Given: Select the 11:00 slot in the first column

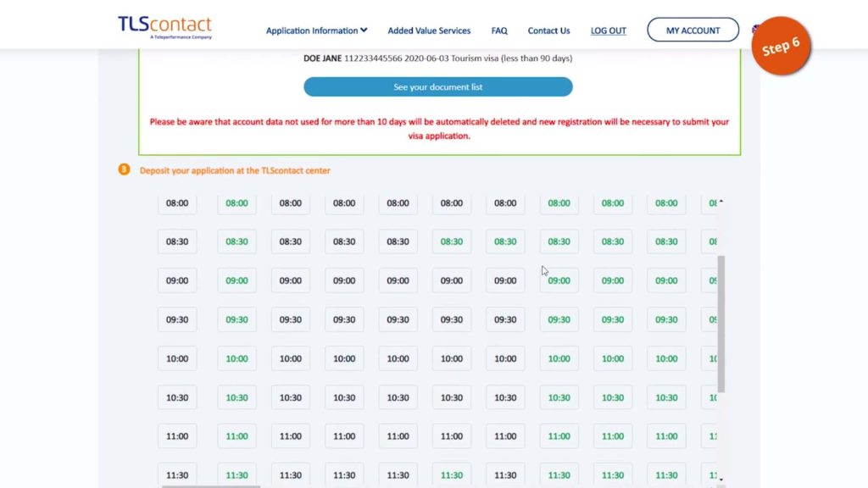Looking at the screenshot, I should 177,436.
